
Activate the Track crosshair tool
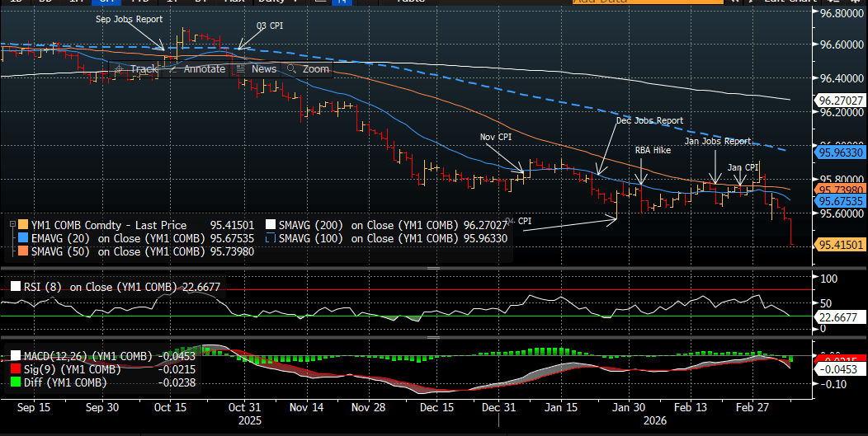coord(136,69)
